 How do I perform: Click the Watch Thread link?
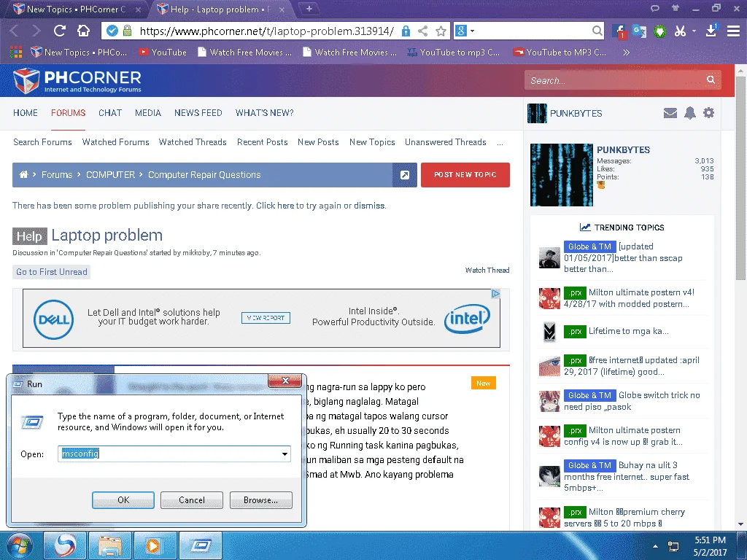point(487,270)
